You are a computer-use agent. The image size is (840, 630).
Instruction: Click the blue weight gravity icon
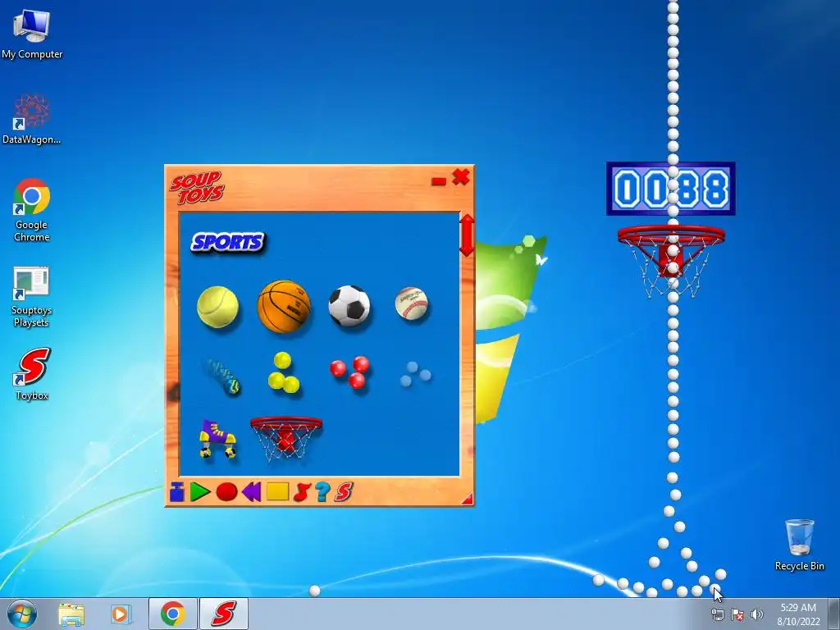click(x=177, y=492)
